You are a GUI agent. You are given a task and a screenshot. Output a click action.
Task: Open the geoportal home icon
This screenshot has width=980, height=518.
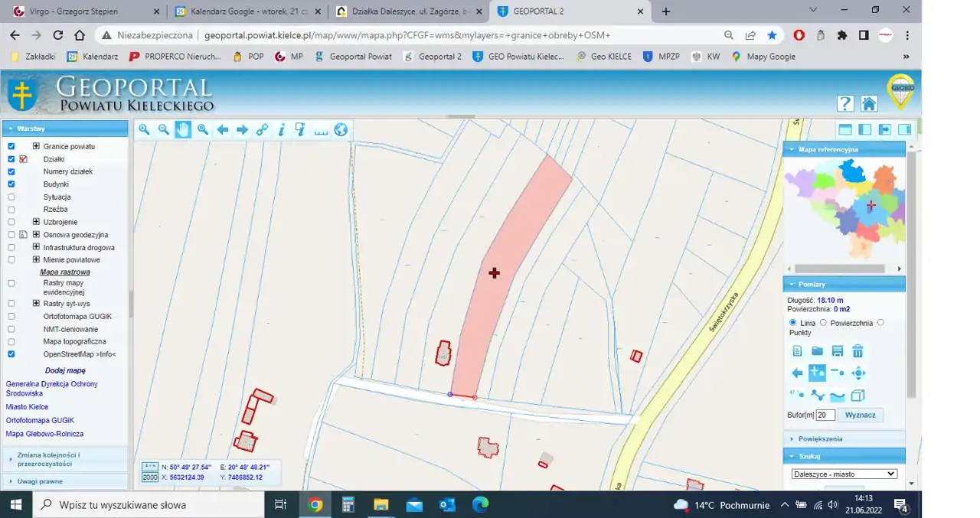pos(868,104)
